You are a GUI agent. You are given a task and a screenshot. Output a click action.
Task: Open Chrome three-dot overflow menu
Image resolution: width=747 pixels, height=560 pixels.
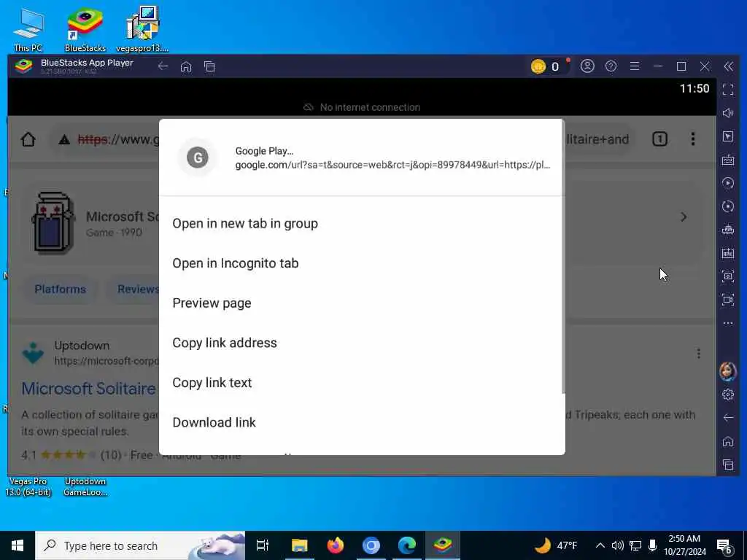pos(693,139)
